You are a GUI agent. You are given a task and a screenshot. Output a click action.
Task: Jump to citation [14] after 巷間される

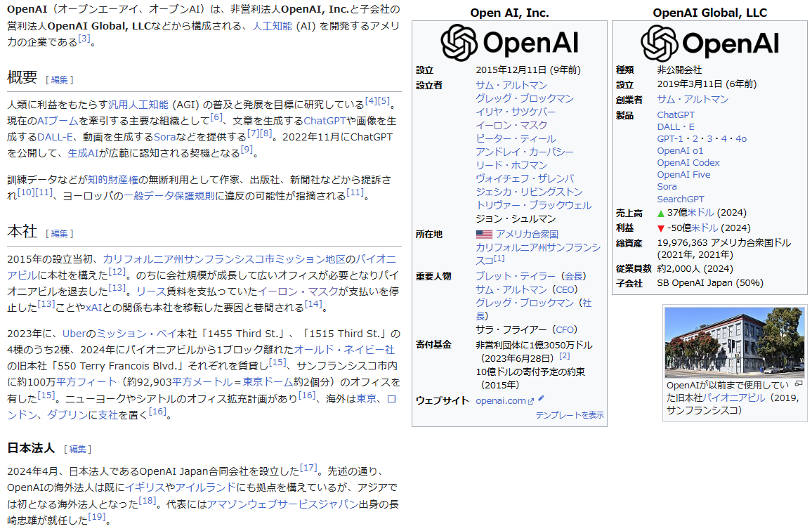pos(313,303)
